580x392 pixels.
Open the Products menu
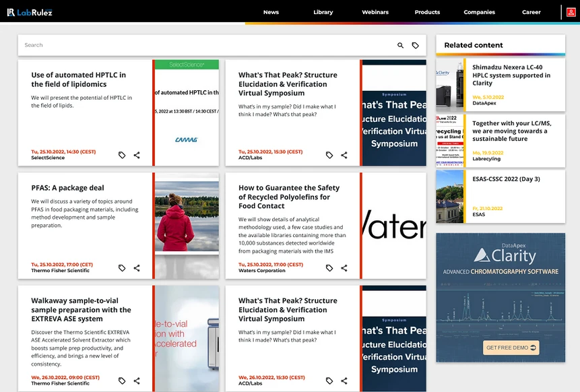[427, 12]
